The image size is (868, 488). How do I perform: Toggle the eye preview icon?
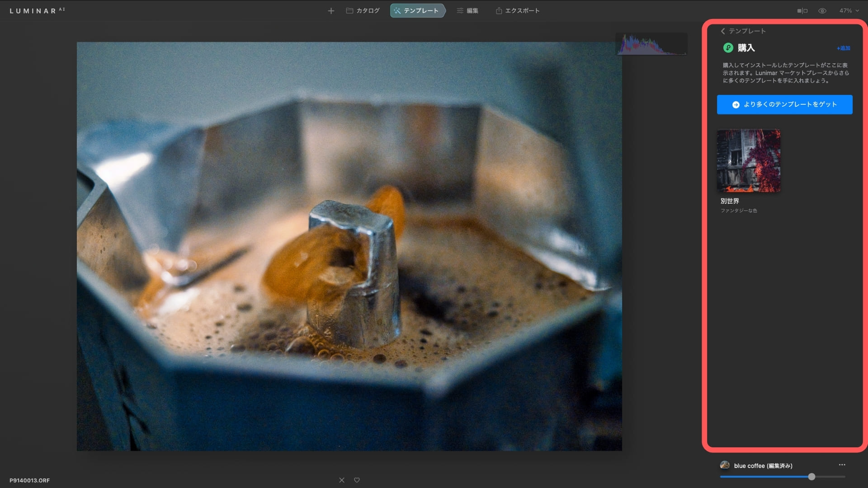coord(822,11)
